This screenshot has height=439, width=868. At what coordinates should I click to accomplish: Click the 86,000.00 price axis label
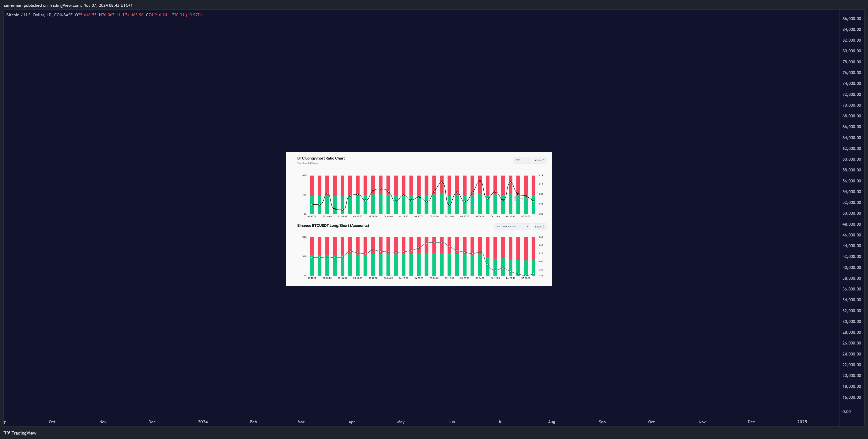click(x=851, y=18)
